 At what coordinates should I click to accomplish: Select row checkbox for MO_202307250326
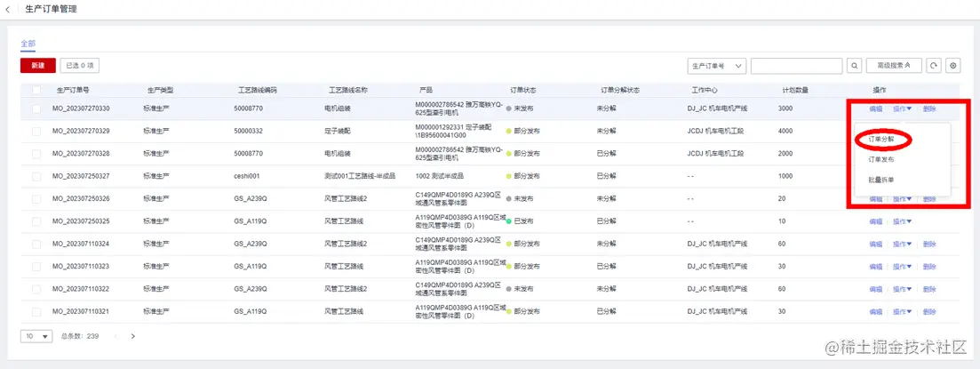[36, 199]
